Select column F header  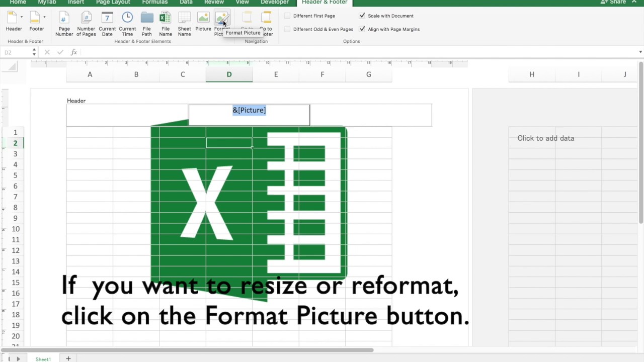coord(322,74)
